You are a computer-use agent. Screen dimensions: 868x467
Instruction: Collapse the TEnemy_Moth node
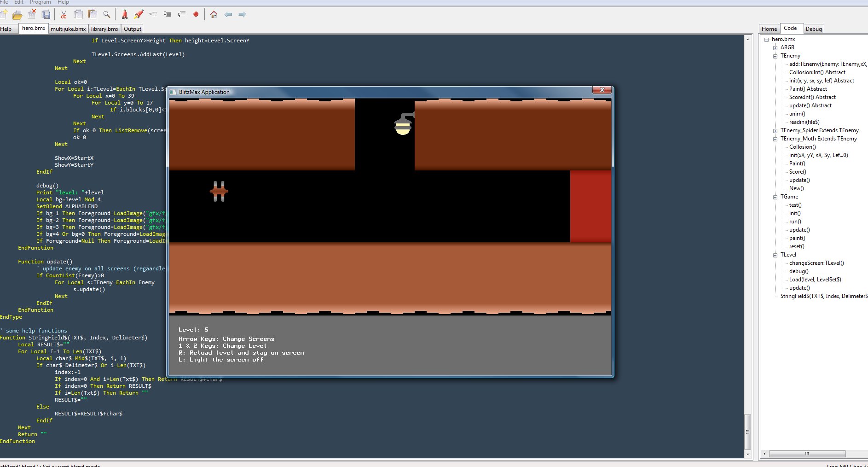775,139
